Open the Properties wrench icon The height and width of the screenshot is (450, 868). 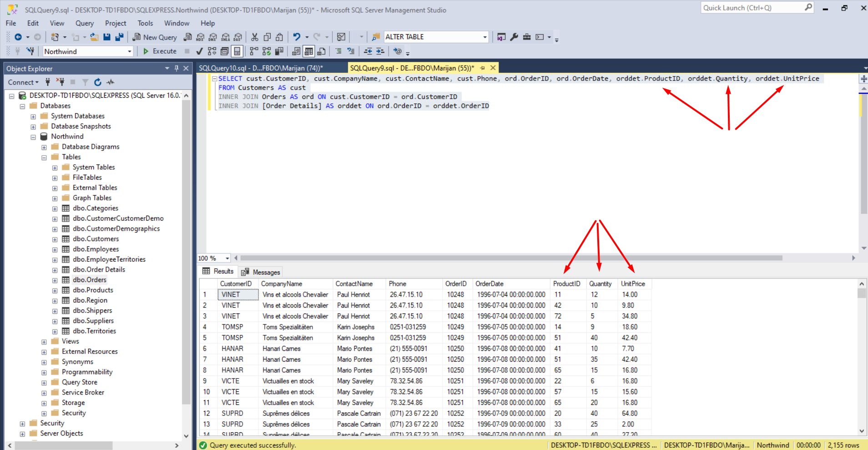pos(514,37)
